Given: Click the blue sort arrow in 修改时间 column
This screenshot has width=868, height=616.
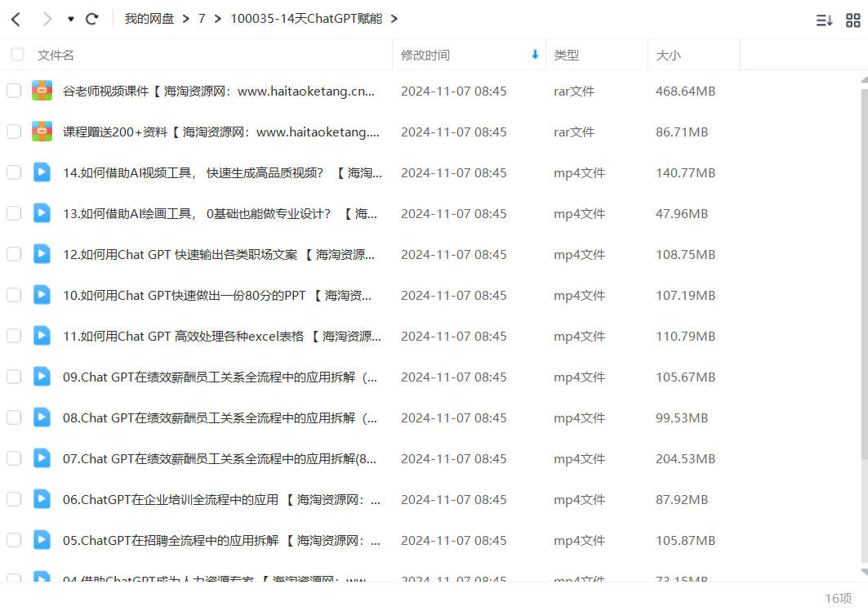Looking at the screenshot, I should (535, 54).
